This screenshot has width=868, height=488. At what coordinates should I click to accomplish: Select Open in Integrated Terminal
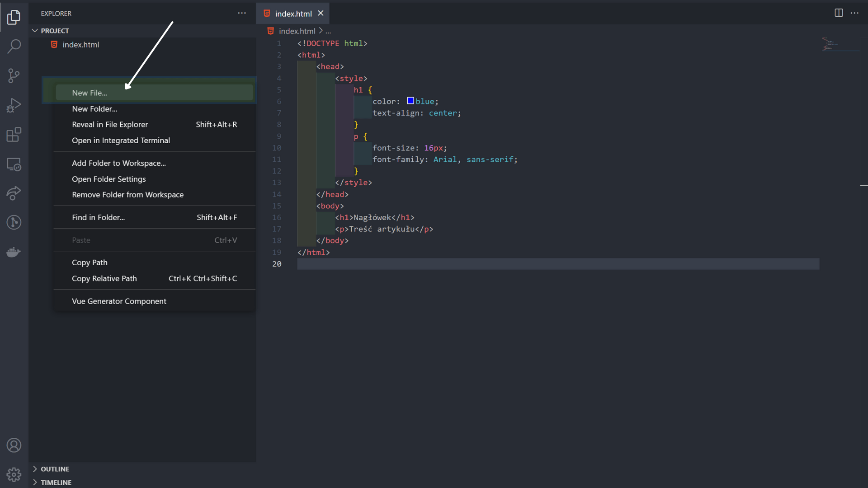click(x=120, y=140)
